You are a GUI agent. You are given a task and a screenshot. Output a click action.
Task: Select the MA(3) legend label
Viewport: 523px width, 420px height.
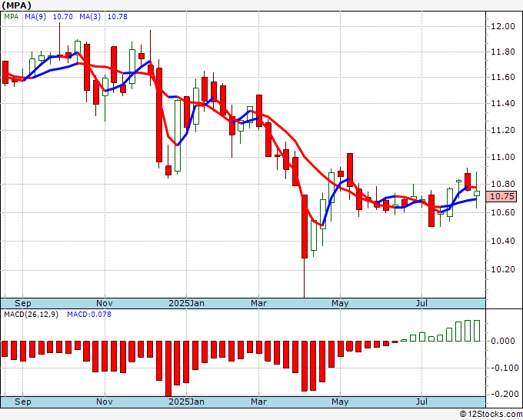90,17
